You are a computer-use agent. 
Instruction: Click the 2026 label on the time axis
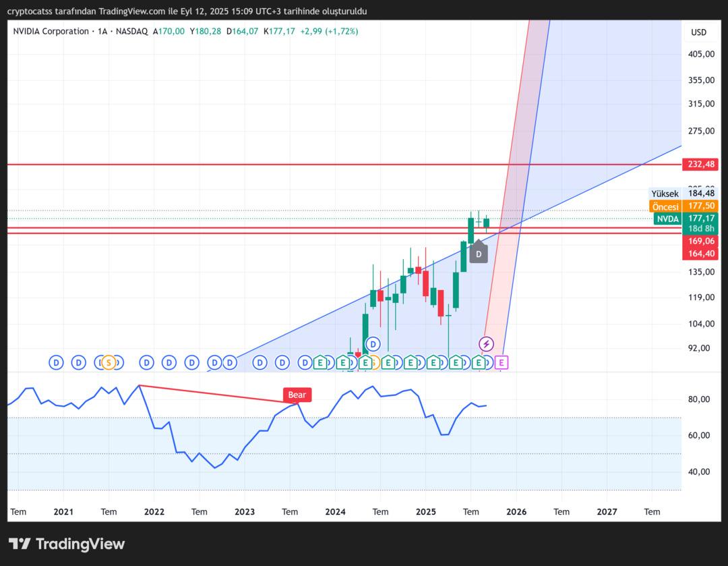(516, 511)
